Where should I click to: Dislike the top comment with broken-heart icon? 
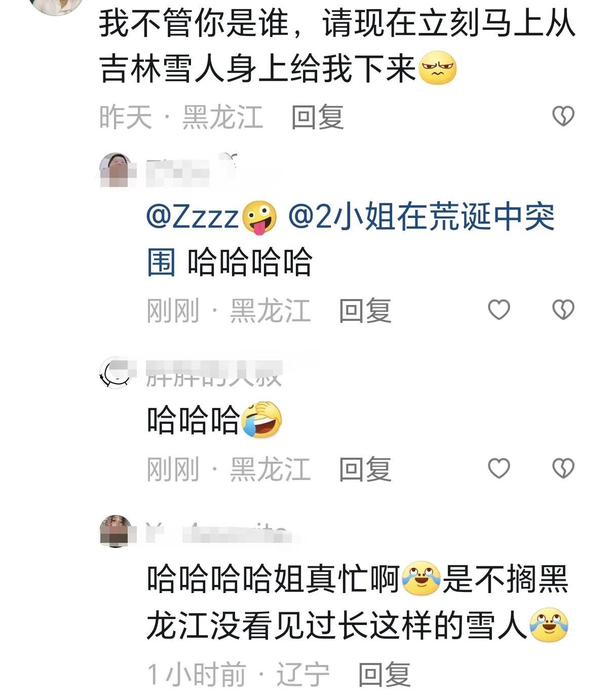(562, 117)
